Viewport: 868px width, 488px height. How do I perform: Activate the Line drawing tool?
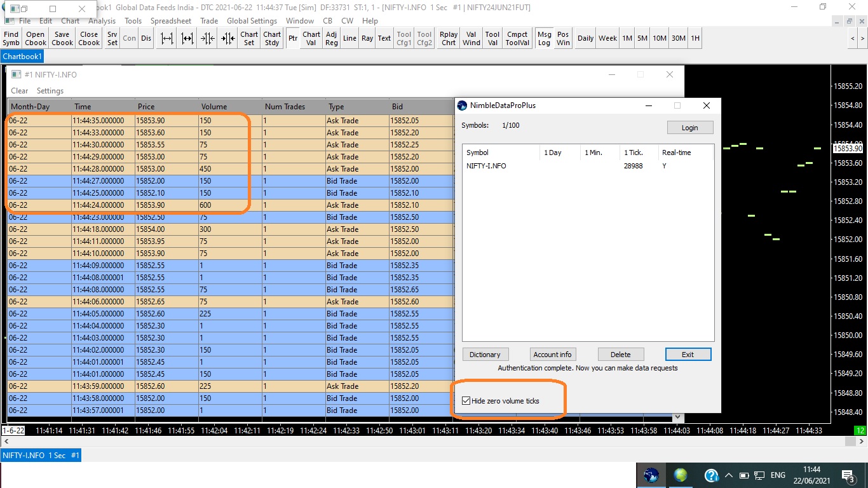point(349,38)
